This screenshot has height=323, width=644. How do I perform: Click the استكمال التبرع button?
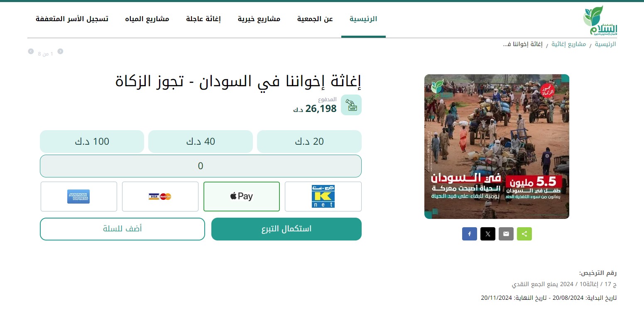tap(286, 229)
